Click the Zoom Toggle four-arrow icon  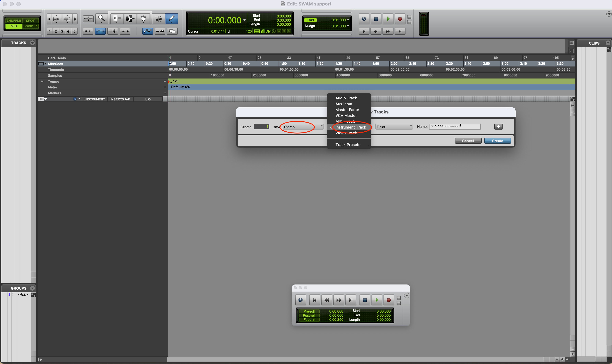pyautogui.click(x=88, y=19)
